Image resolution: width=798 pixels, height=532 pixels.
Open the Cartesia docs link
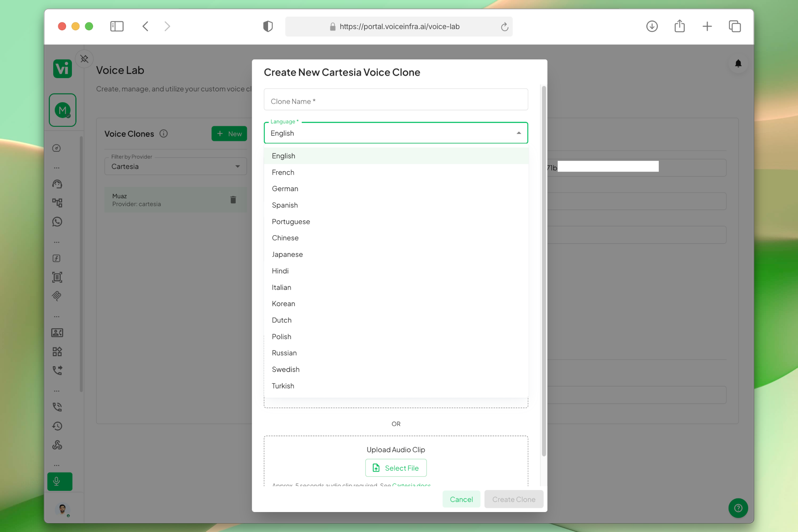pos(411,485)
